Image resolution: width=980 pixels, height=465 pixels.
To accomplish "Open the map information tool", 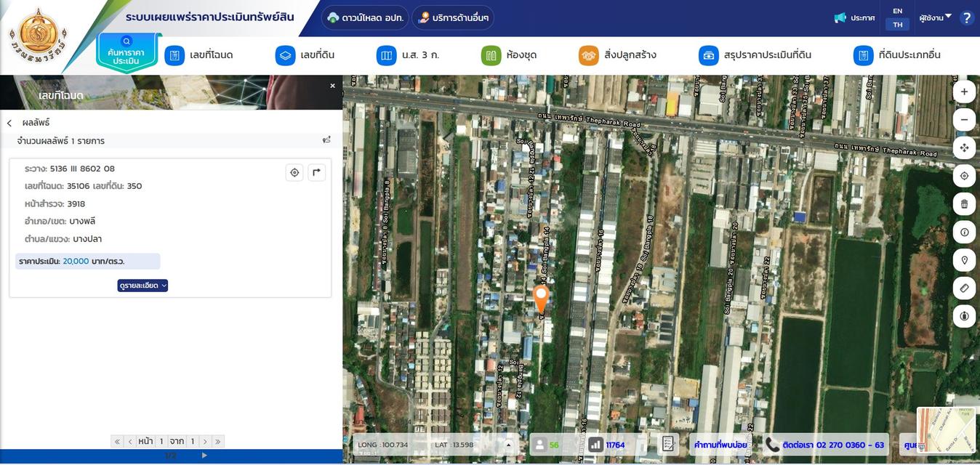I will coord(964,232).
